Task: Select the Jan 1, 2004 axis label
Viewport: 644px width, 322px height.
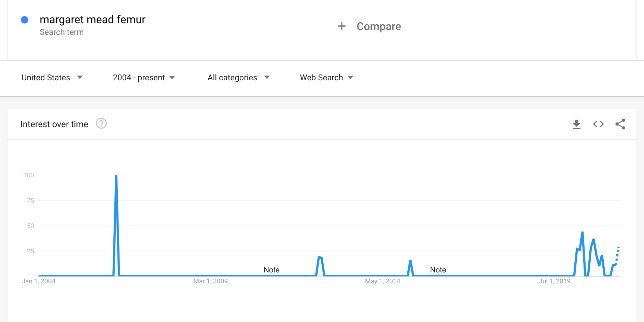Action: pos(39,281)
